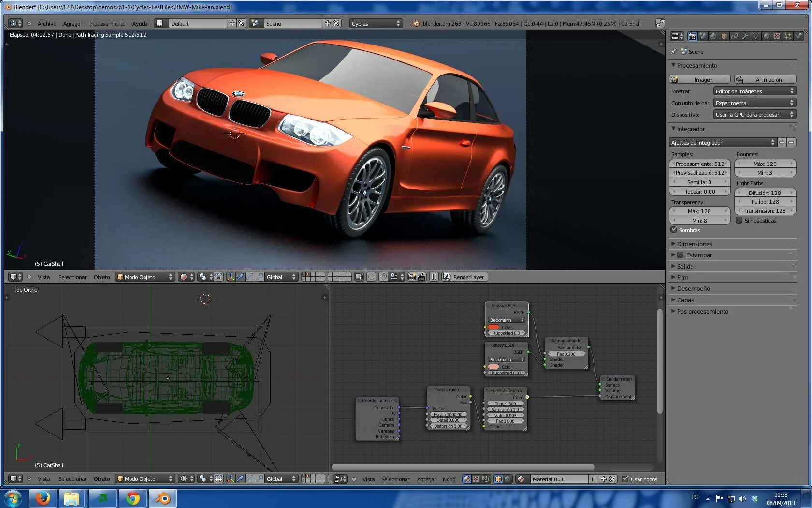Open the Cycles render engine dropdown
812x508 pixels.
pyautogui.click(x=376, y=23)
